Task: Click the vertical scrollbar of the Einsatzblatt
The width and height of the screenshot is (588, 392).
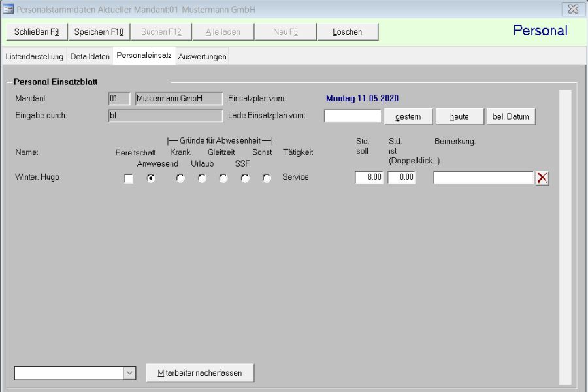Action: [x=565, y=237]
